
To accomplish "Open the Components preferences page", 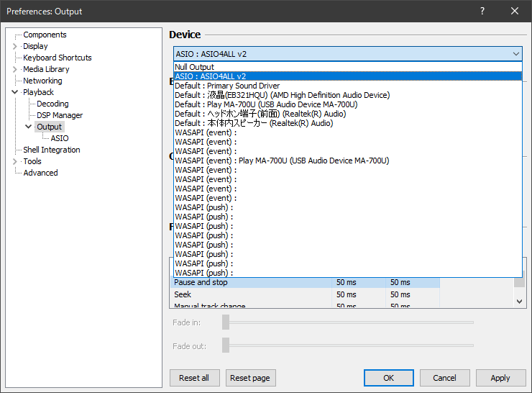I will click(45, 35).
